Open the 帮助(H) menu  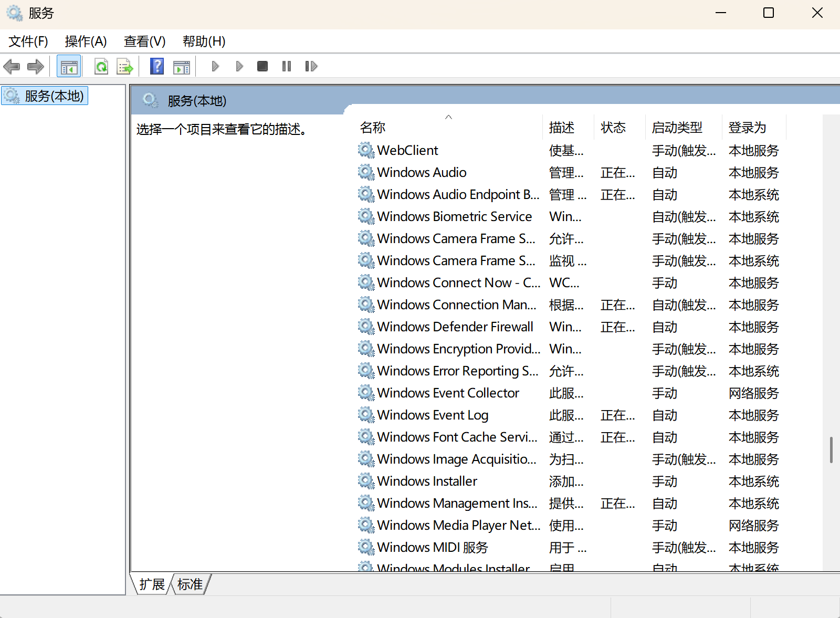(x=204, y=41)
